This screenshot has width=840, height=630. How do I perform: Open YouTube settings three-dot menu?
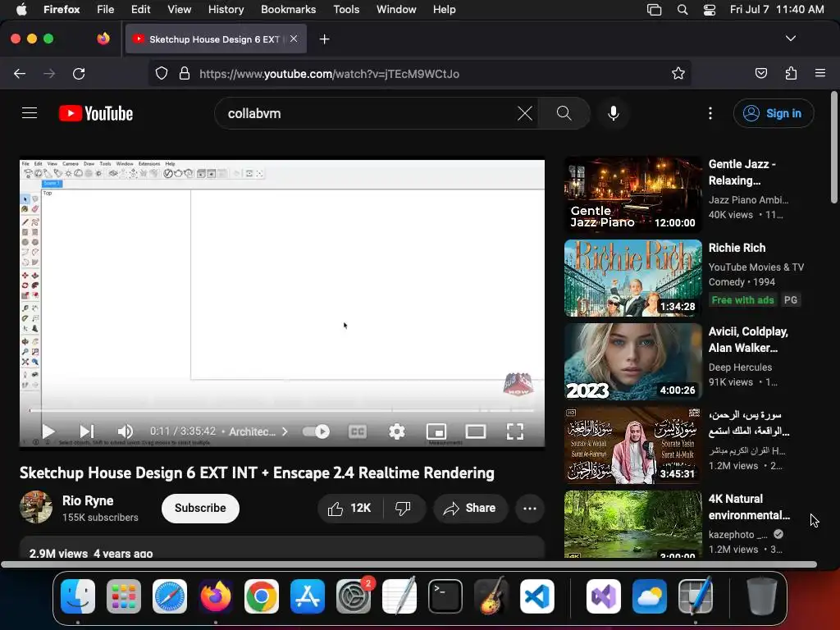(x=710, y=113)
